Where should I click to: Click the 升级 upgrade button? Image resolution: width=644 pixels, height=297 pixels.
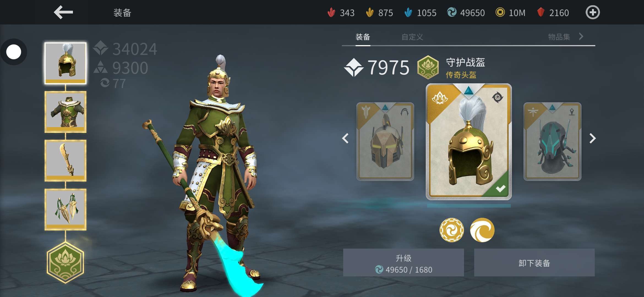tap(403, 262)
